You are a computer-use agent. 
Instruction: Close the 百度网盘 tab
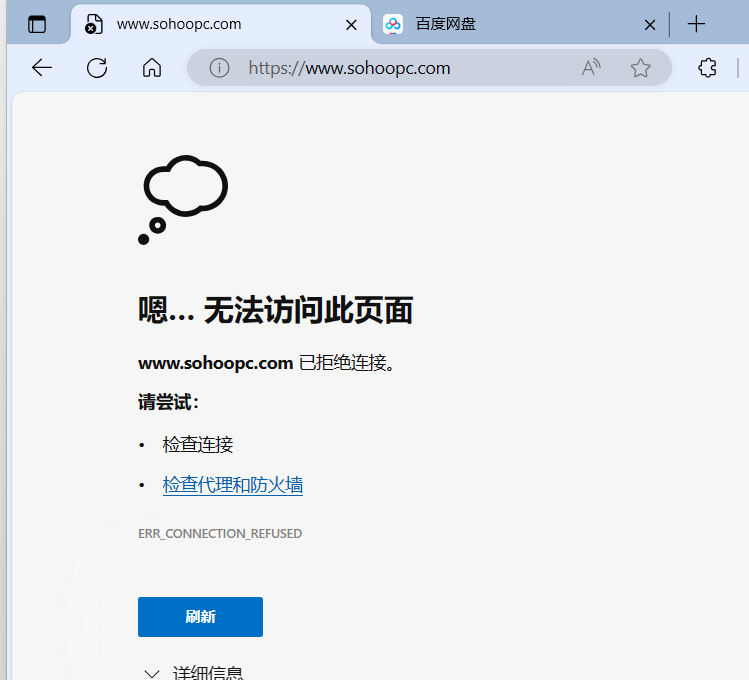[650, 25]
